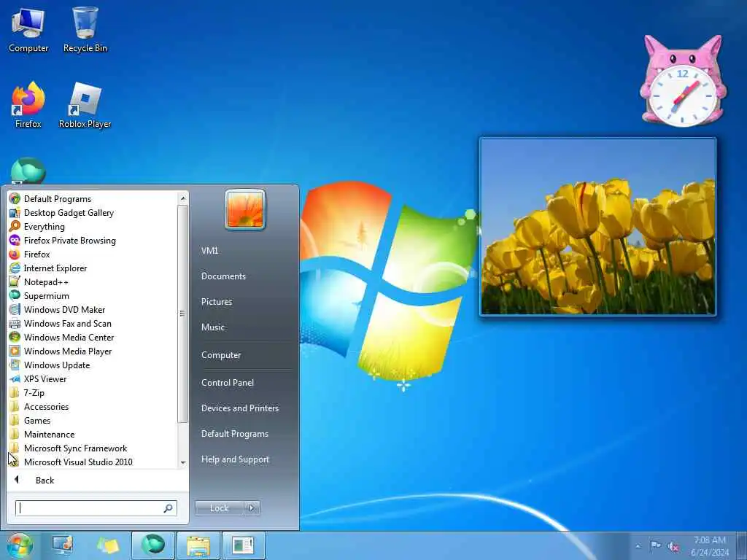This screenshot has height=560, width=747.
Task: Click search magnifier in Start search box
Action: pos(169,508)
